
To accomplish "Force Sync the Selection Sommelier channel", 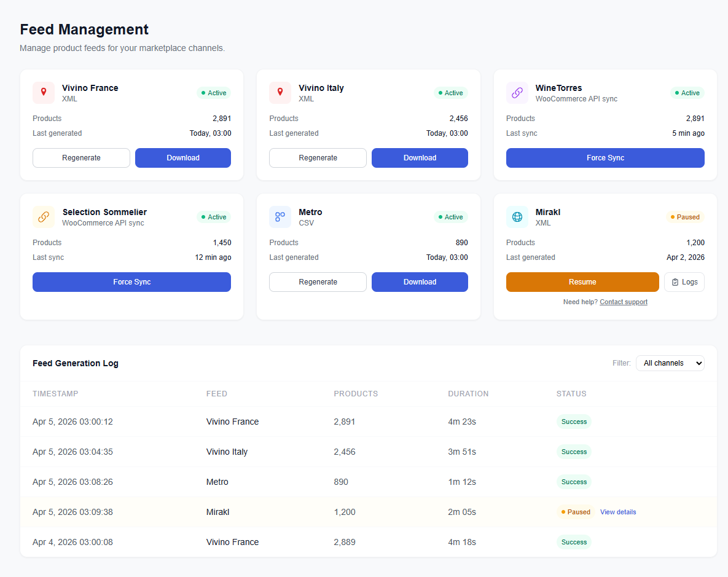I will 132,282.
